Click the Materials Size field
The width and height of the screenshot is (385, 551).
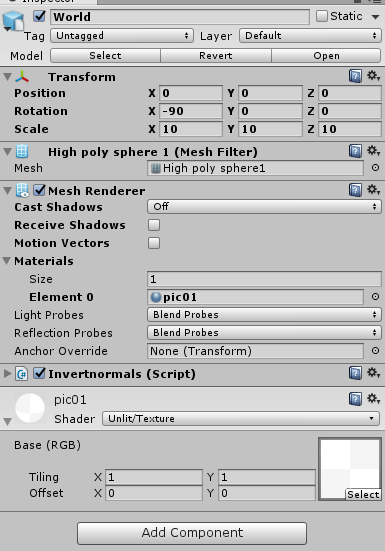pyautogui.click(x=264, y=279)
